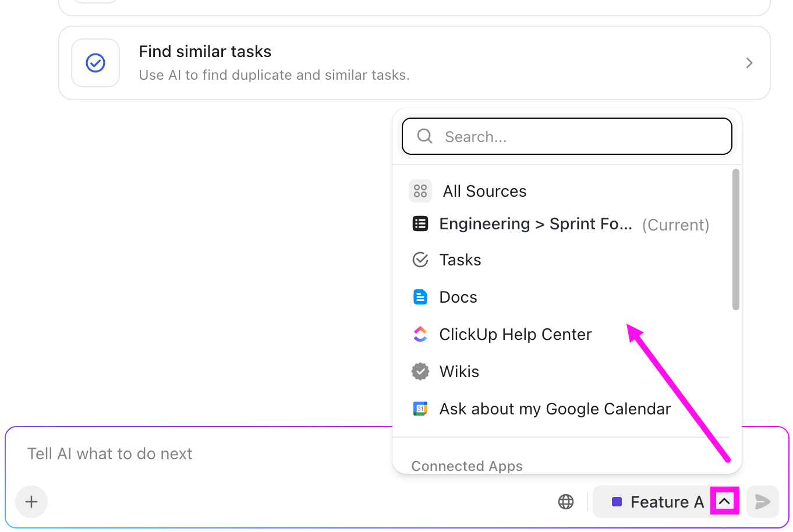Click the Docs document icon
The height and width of the screenshot is (532, 793).
point(420,297)
